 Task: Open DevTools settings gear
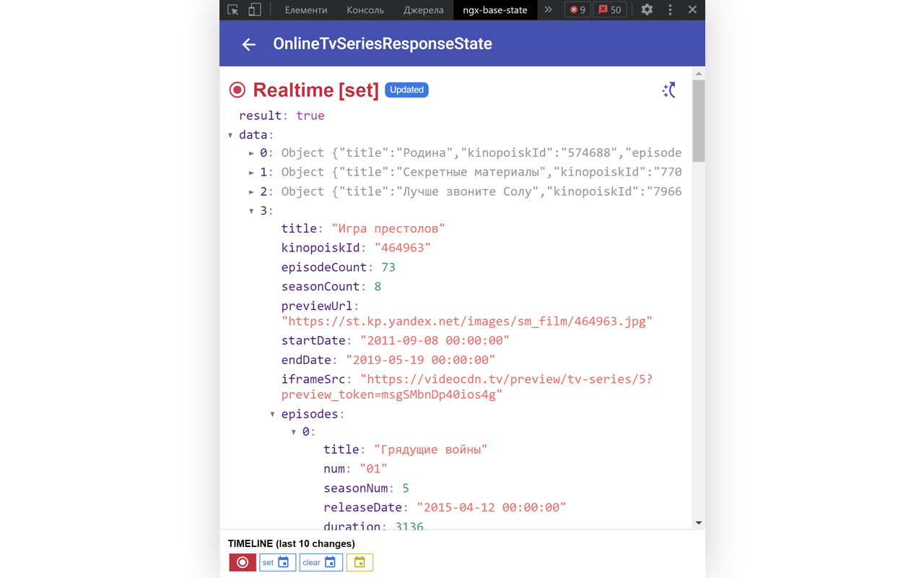(647, 10)
